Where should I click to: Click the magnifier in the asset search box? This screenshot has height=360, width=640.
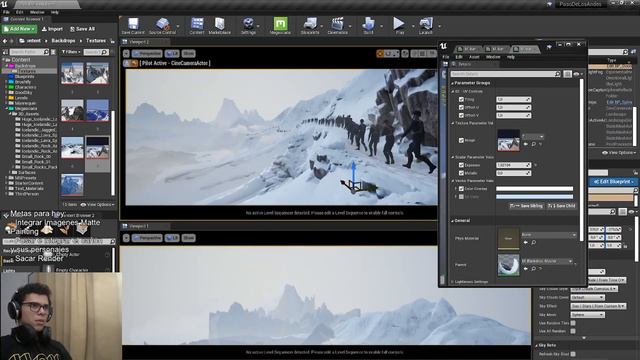tap(104, 52)
